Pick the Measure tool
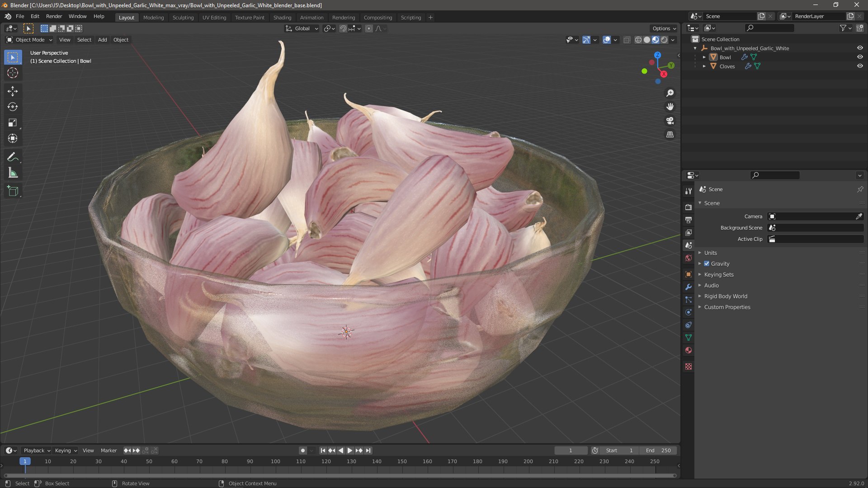868x488 pixels. pyautogui.click(x=13, y=173)
